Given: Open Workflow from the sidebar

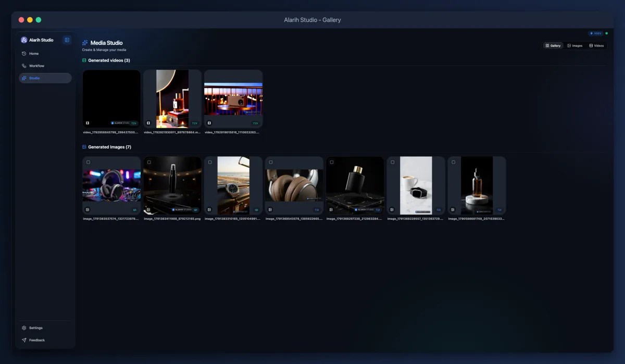Looking at the screenshot, I should pos(45,66).
